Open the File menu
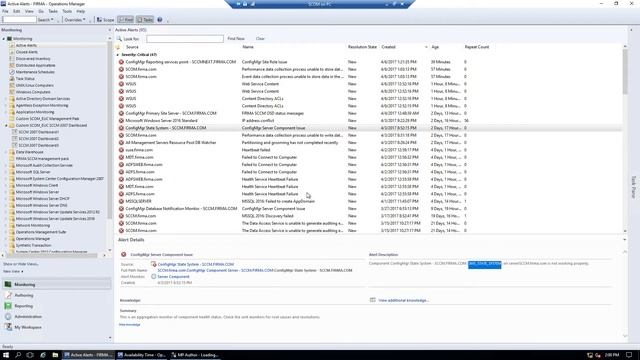This screenshot has height=360, width=640. [5, 11]
